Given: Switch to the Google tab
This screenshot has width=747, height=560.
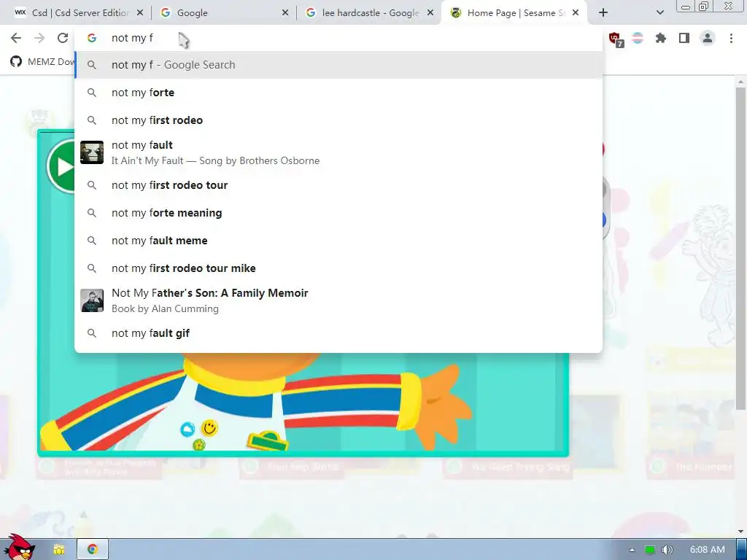Looking at the screenshot, I should 224,13.
